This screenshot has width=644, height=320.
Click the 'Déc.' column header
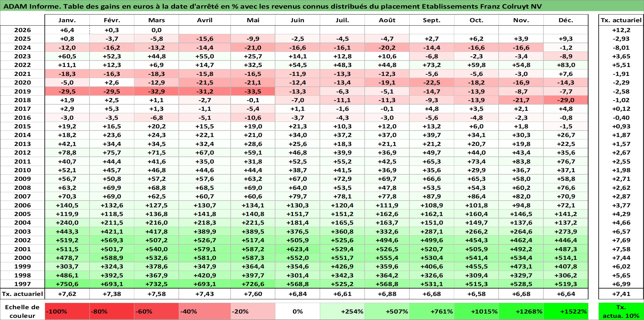pyautogui.click(x=566, y=20)
